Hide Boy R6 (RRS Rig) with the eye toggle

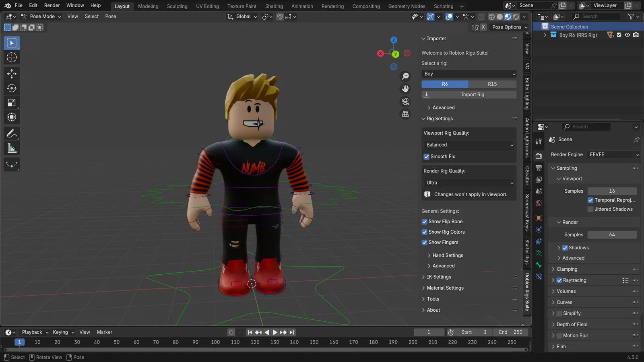[627, 35]
